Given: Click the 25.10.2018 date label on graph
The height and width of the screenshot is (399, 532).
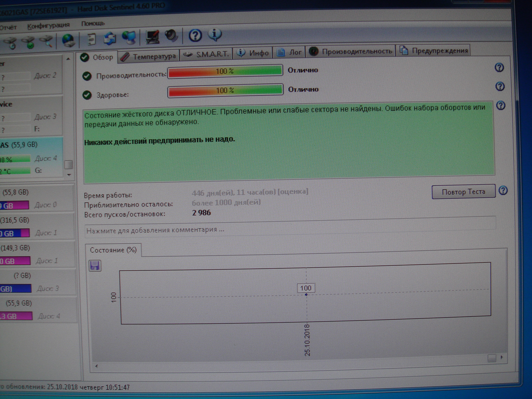Looking at the screenshot, I should coord(307,340).
